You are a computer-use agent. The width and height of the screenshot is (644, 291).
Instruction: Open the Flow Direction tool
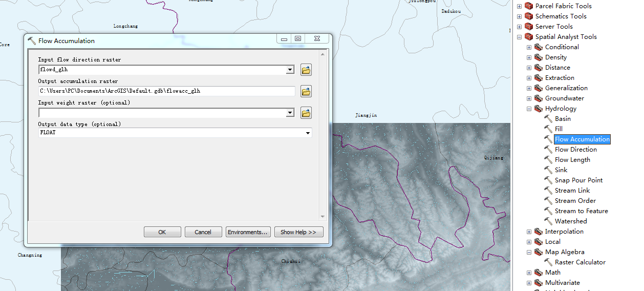coord(575,150)
